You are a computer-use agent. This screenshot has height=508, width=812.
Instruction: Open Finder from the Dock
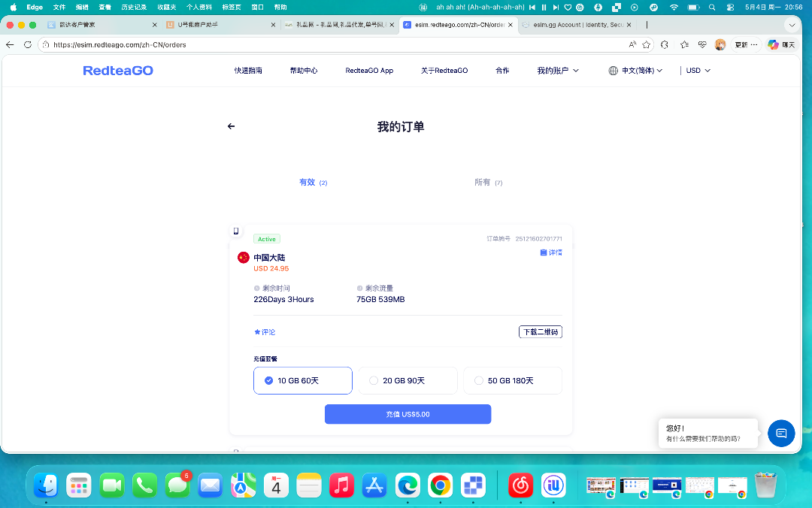[x=46, y=485]
